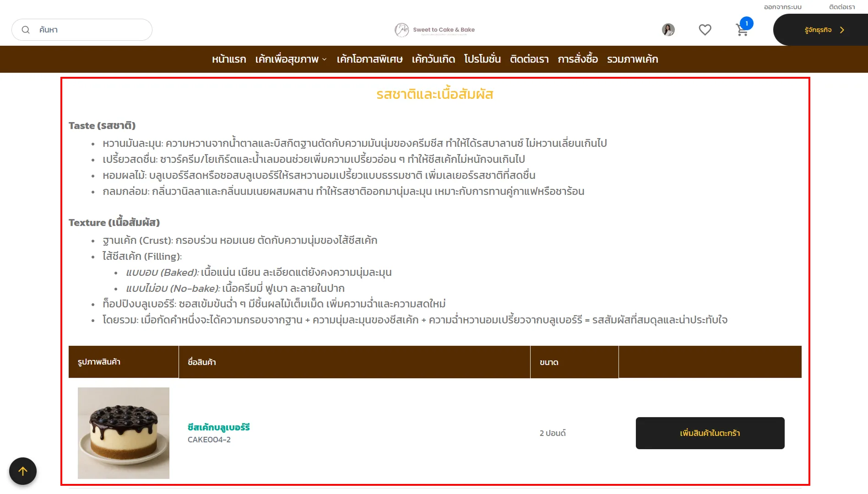The height and width of the screenshot is (494, 868).
Task: Open the shopping cart icon
Action: pyautogui.click(x=741, y=31)
